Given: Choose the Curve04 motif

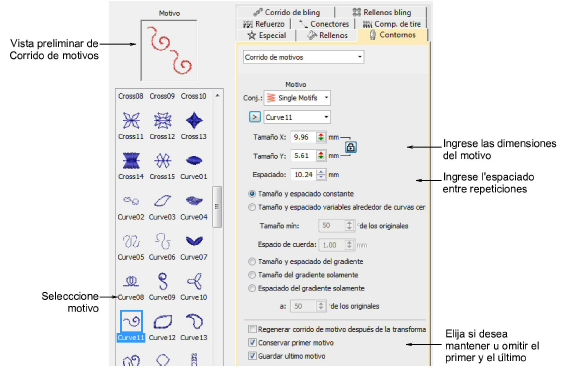Looking at the screenshot, I should tap(194, 201).
